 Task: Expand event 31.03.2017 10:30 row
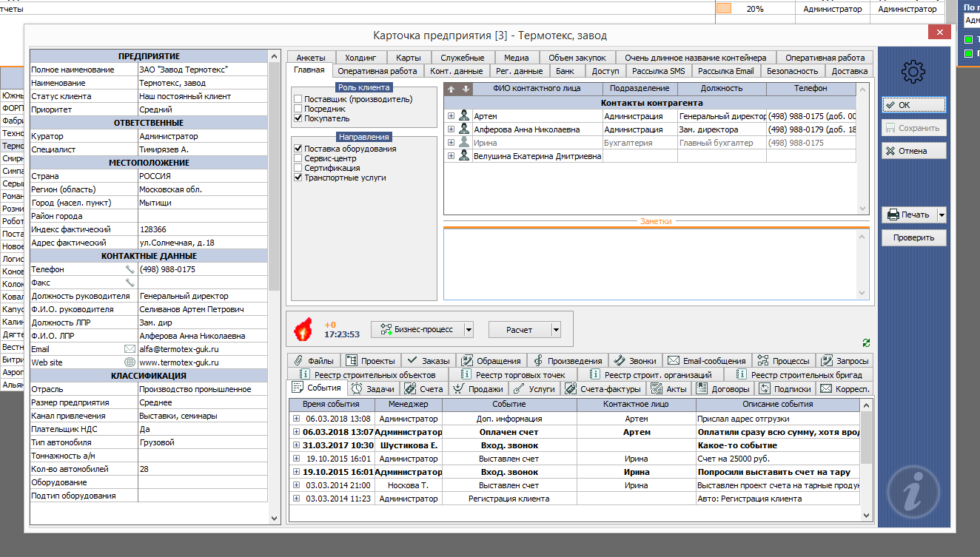click(x=296, y=445)
